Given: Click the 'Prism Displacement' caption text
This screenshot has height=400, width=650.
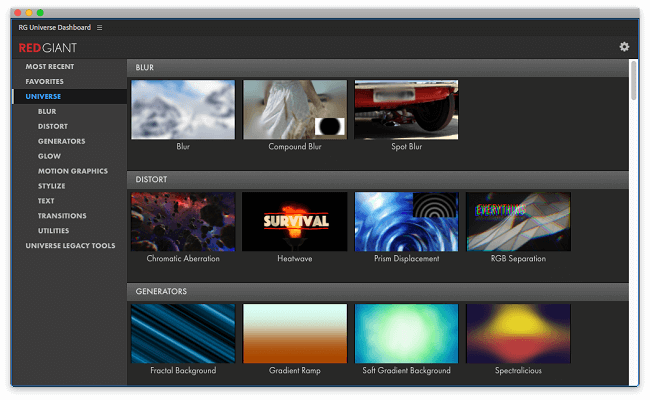Looking at the screenshot, I should tap(406, 258).
